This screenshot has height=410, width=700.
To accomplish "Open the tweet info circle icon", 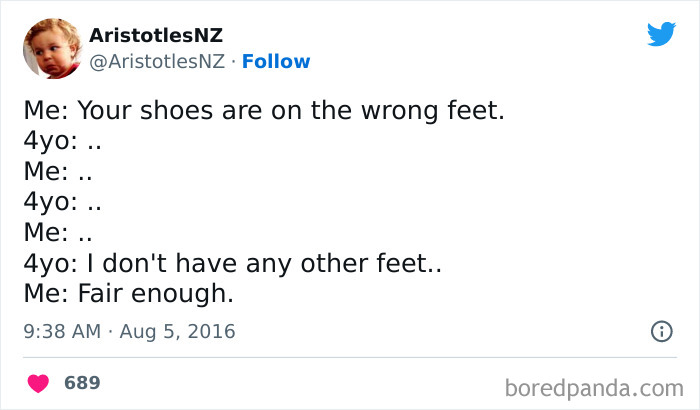I will [x=661, y=331].
